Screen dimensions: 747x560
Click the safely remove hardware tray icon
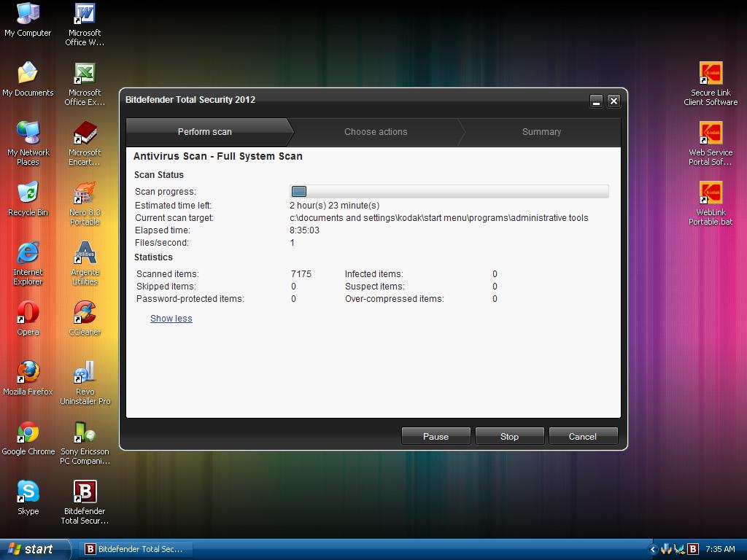point(666,550)
